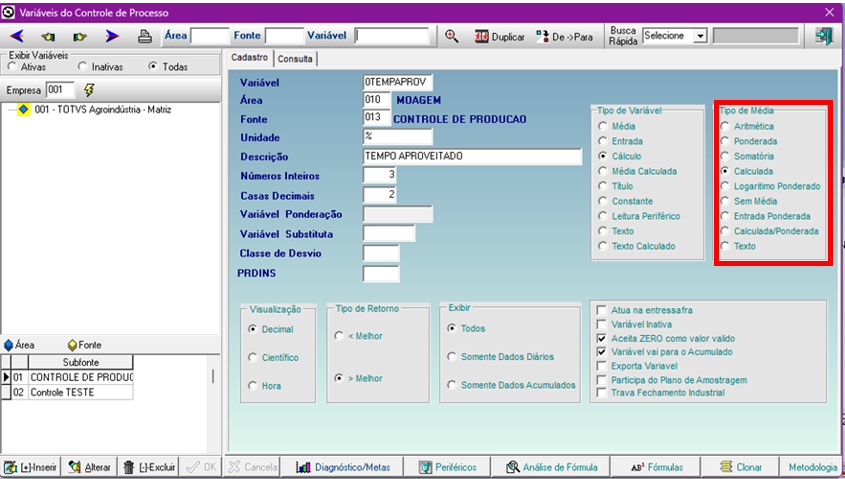The height and width of the screenshot is (479, 845).
Task: Check Participa do Plano de Amostragem
Action: (x=602, y=380)
